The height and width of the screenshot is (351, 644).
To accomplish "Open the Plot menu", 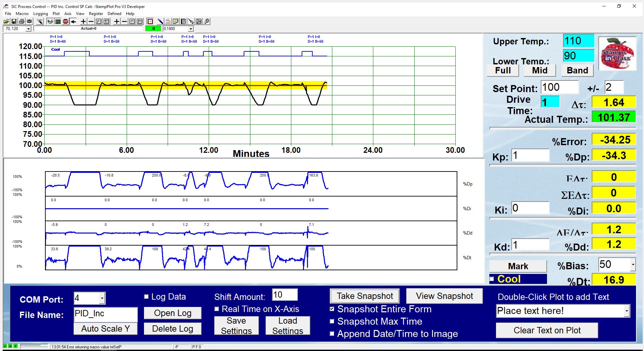I will coord(56,14).
